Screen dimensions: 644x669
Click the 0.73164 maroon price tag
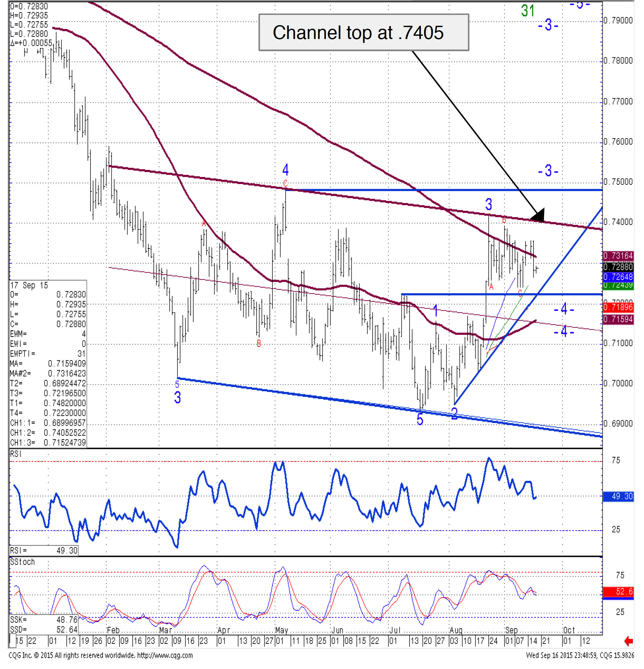tap(618, 256)
